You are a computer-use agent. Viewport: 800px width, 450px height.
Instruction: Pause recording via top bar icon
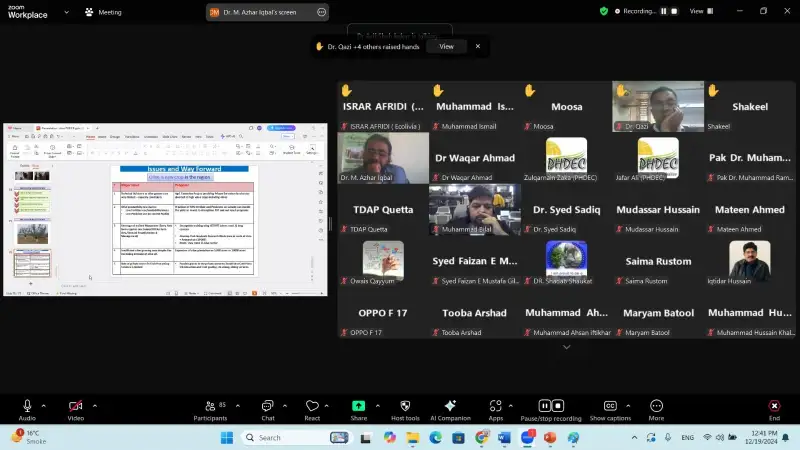coord(664,11)
